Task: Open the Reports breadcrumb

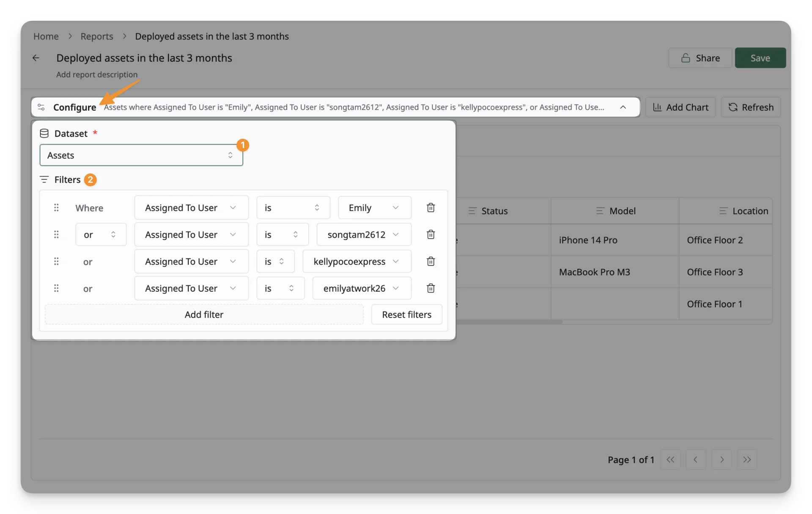Action: [x=97, y=36]
